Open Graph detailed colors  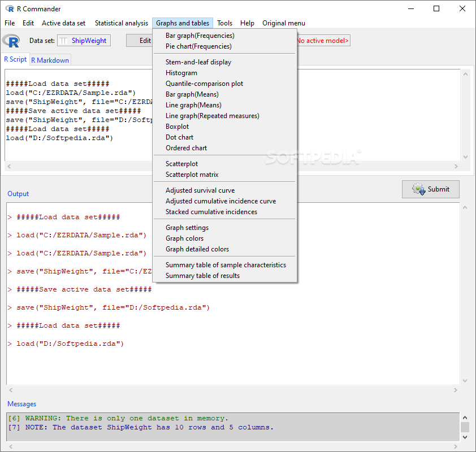(224, 249)
